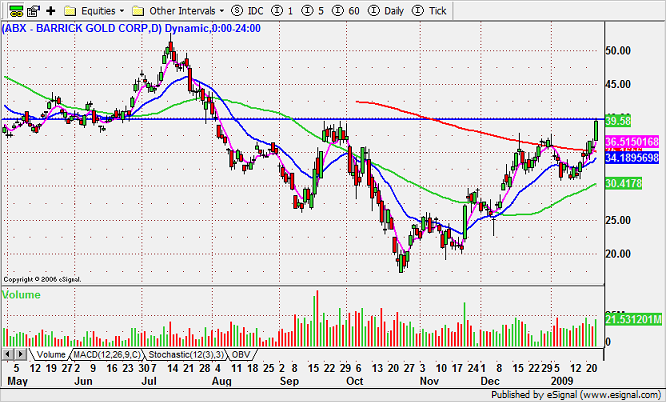Select the Daily interval

pos(386,11)
